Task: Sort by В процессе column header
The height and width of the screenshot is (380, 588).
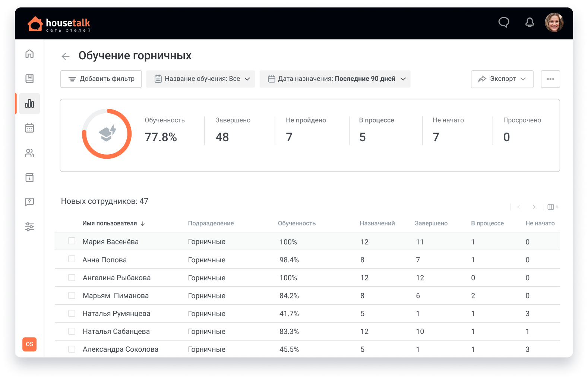Action: (487, 223)
